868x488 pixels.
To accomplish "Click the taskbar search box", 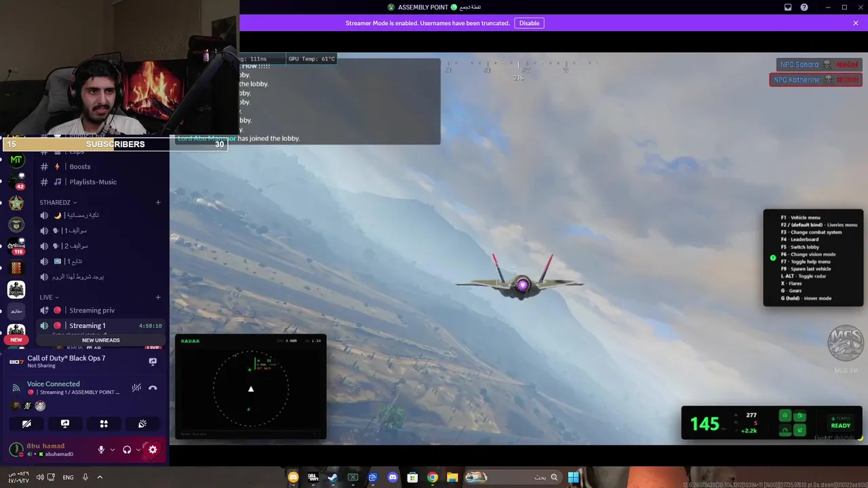I will pos(513,477).
